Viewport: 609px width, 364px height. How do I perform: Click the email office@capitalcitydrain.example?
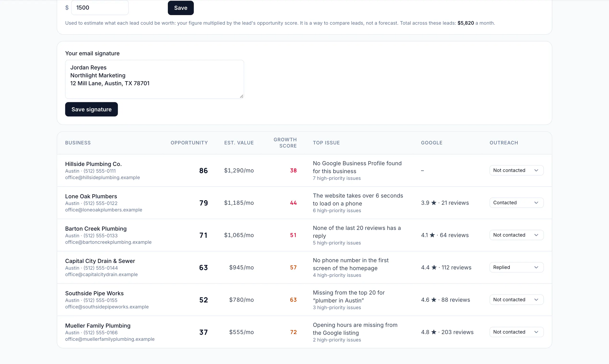101,274
